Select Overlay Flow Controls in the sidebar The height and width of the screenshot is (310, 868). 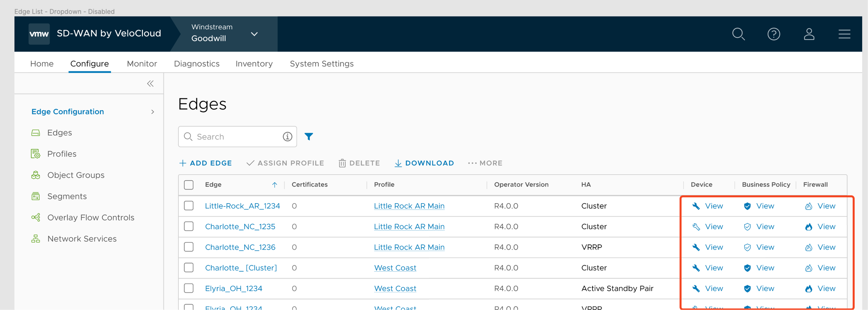tap(91, 217)
